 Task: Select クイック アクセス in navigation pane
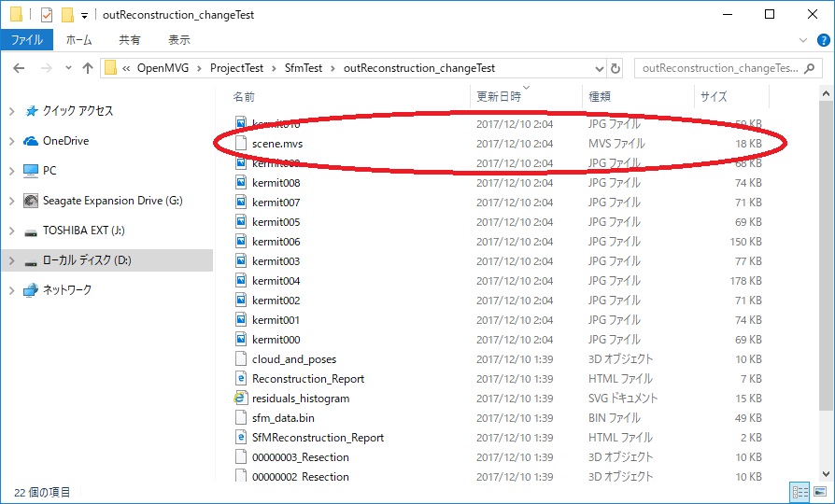78,111
